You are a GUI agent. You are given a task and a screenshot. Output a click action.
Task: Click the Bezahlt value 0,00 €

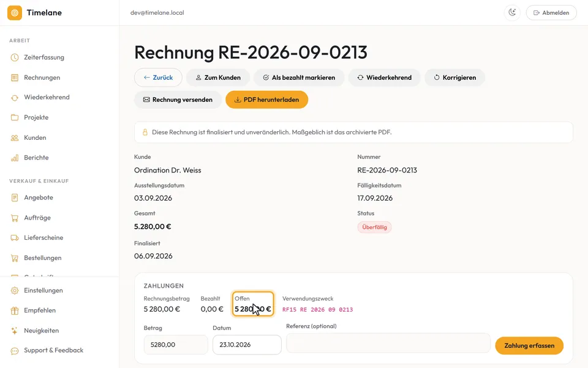click(212, 309)
